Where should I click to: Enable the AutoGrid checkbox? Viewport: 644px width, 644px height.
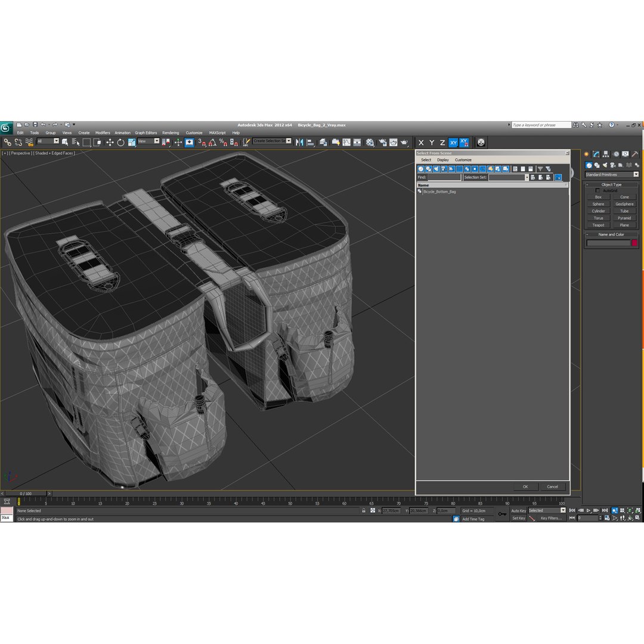point(597,191)
